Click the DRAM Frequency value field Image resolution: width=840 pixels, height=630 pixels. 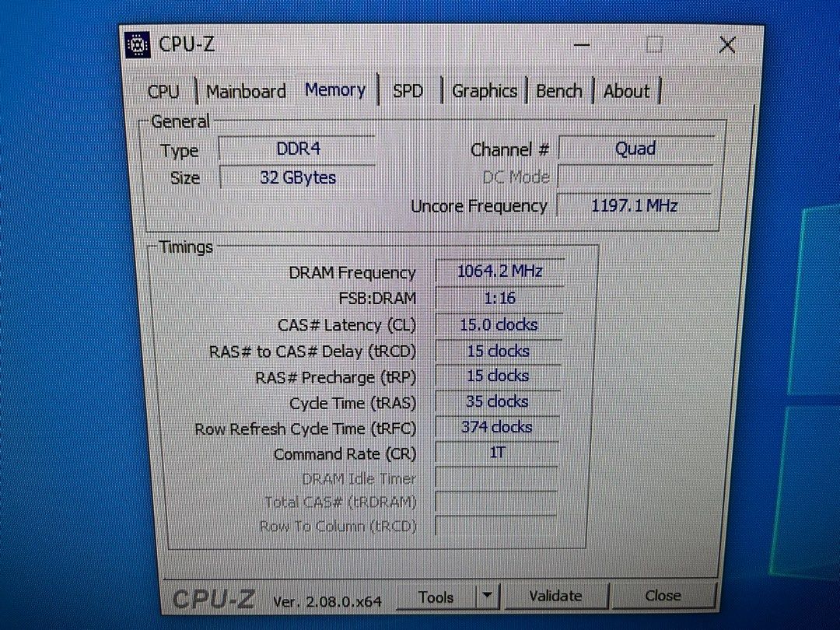tap(499, 271)
